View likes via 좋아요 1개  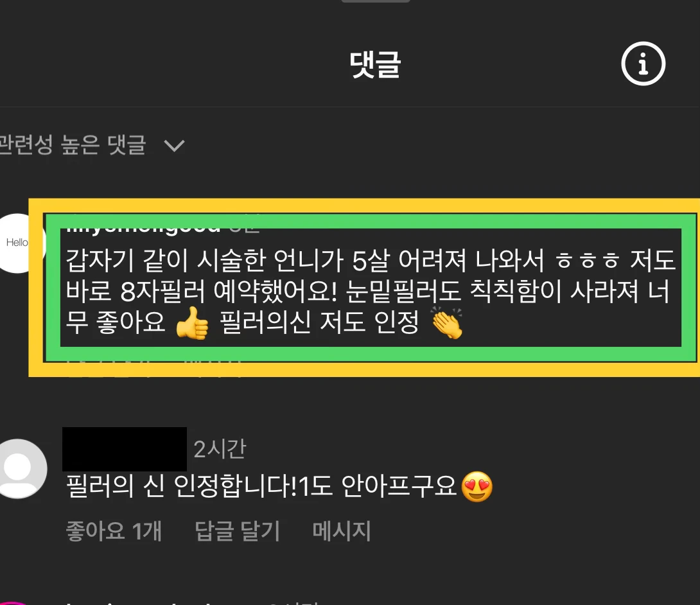[x=114, y=531]
